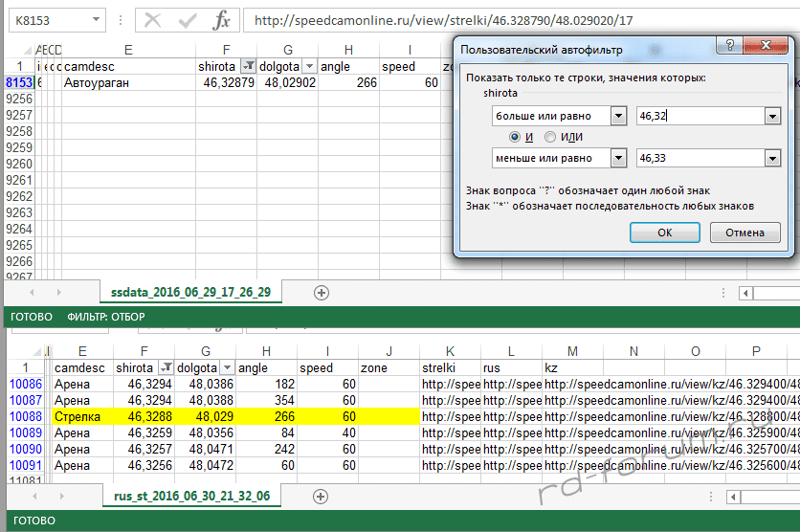Screen dimensions: 800x532
Task: Expand the 'больше или равно' condition dropdown
Action: 617,116
